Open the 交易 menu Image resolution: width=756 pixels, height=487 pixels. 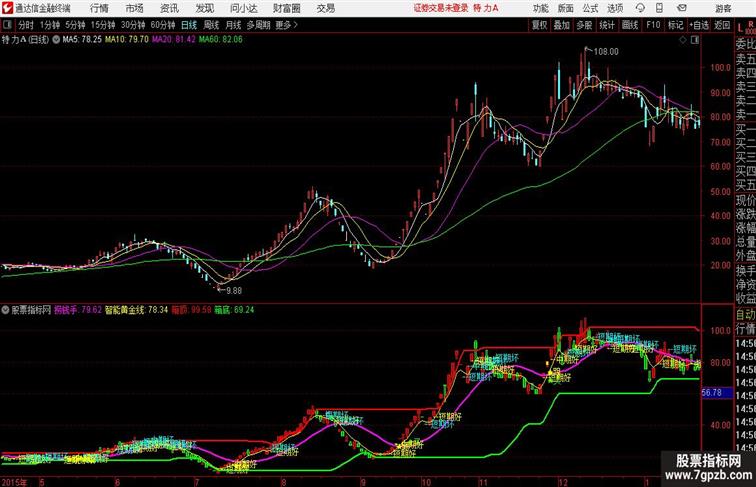[x=325, y=8]
